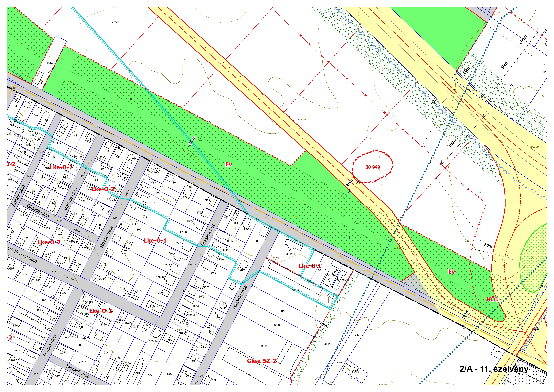The image size is (554, 392).
Task: Click the 126,875 elevation label
Action: [x=302, y=120]
